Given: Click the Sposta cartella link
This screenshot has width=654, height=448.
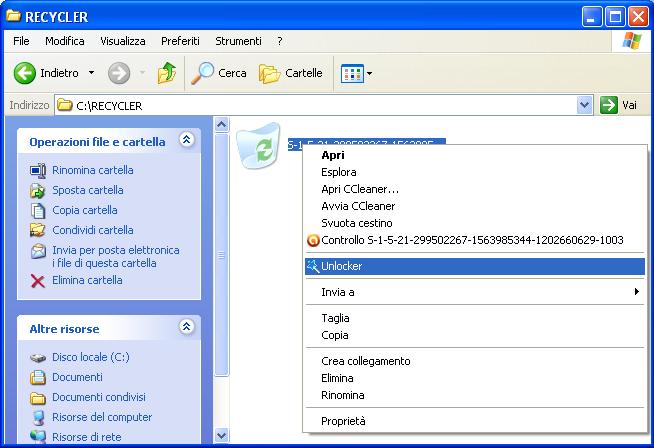Looking at the screenshot, I should (88, 190).
